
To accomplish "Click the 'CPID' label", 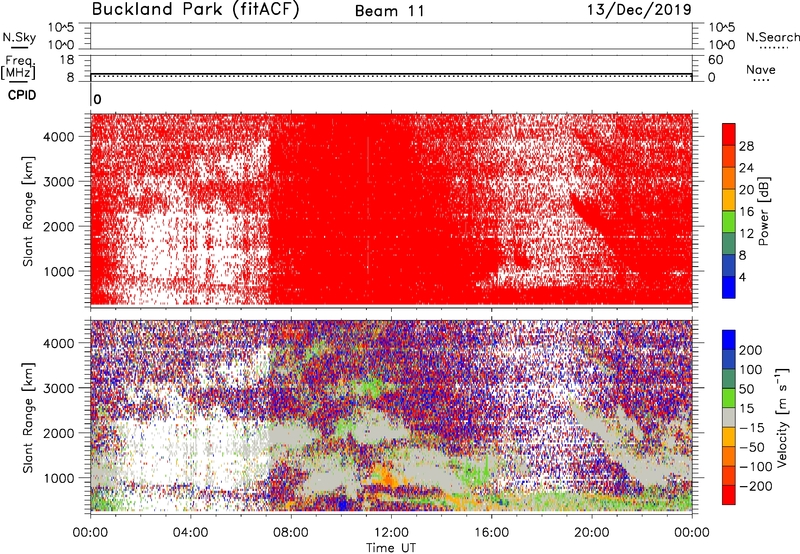I will [x=22, y=95].
